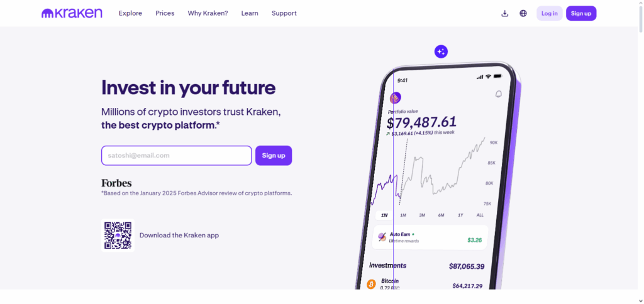Click the notification bell in phone mockup
Viewport: 644px width, 304px height.
pos(499,94)
